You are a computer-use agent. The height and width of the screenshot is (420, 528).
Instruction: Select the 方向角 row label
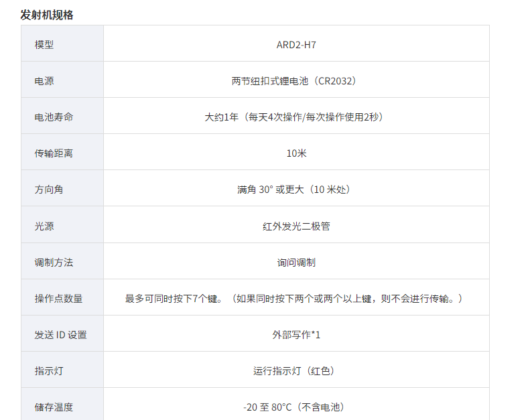(x=49, y=190)
